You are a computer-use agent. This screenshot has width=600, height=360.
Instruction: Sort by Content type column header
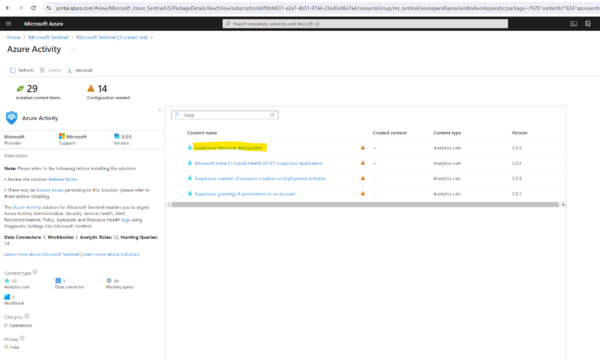(x=447, y=133)
